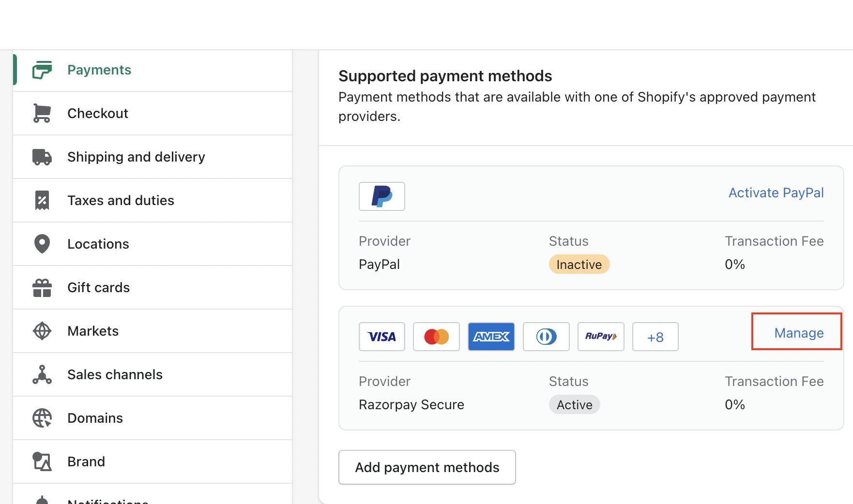Click the Markets globe icon
The width and height of the screenshot is (853, 504).
pyautogui.click(x=42, y=331)
